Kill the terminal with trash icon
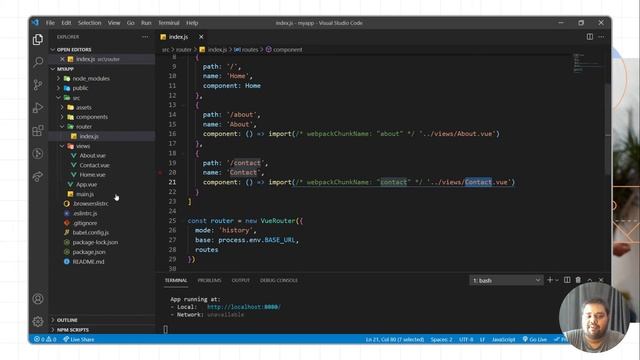 [578, 280]
